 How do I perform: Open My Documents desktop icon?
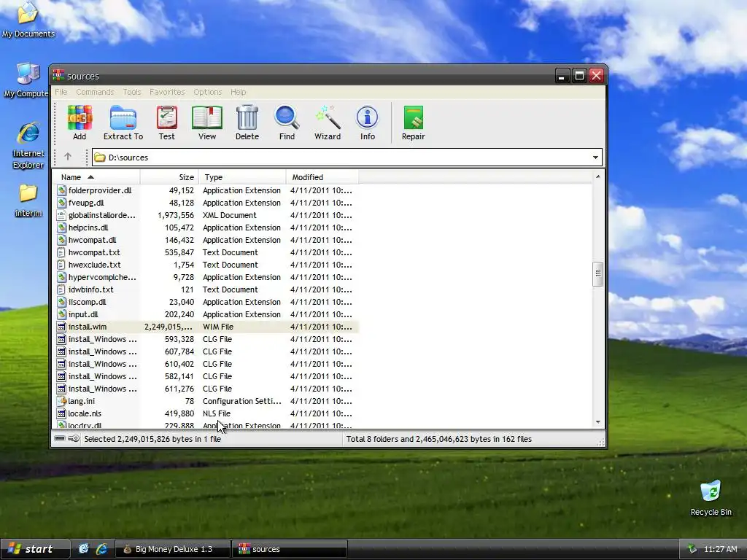28,20
